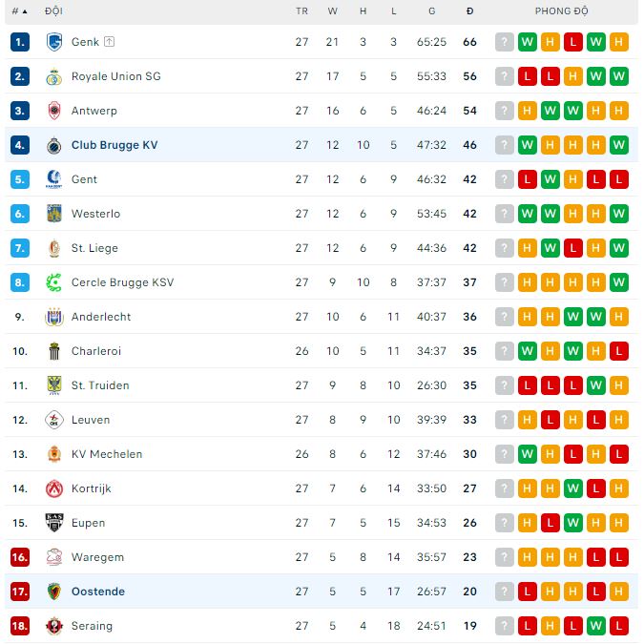Click the TR matches played column header
The height and width of the screenshot is (644, 644).
coord(301,11)
